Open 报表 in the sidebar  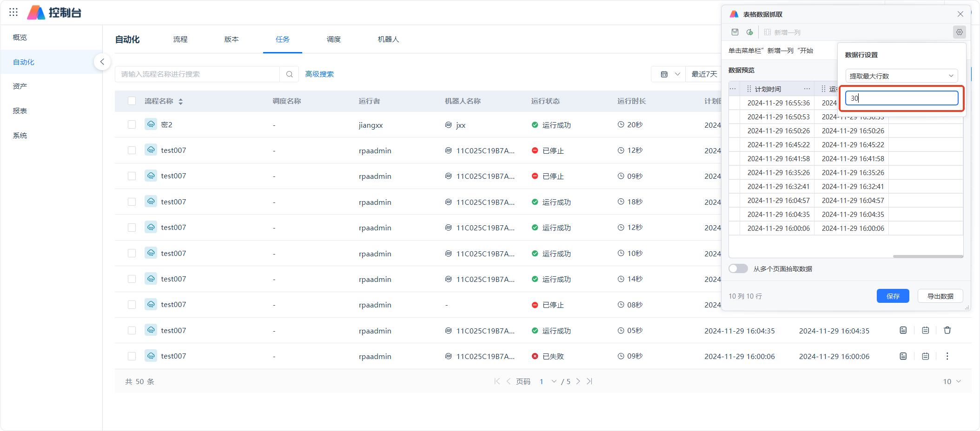(x=20, y=111)
